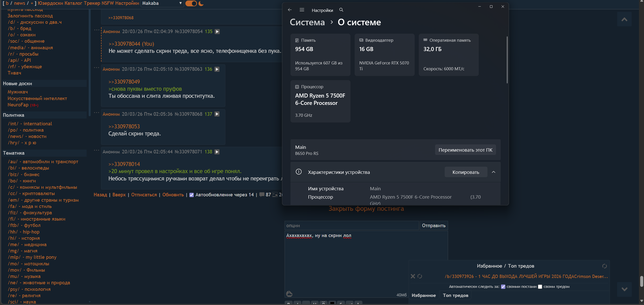Collapse the Характеристики устройства section chevron
The height and width of the screenshot is (305, 644).
tap(493, 172)
